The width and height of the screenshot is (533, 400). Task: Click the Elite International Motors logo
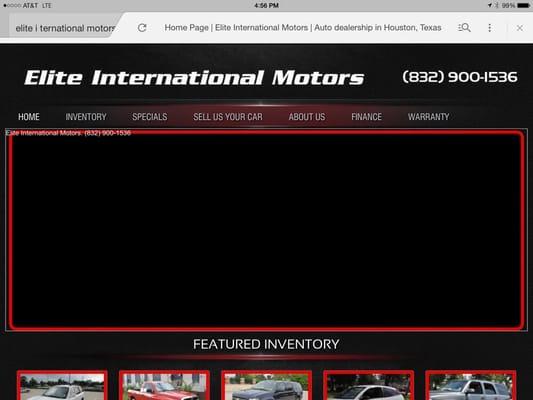pos(194,77)
